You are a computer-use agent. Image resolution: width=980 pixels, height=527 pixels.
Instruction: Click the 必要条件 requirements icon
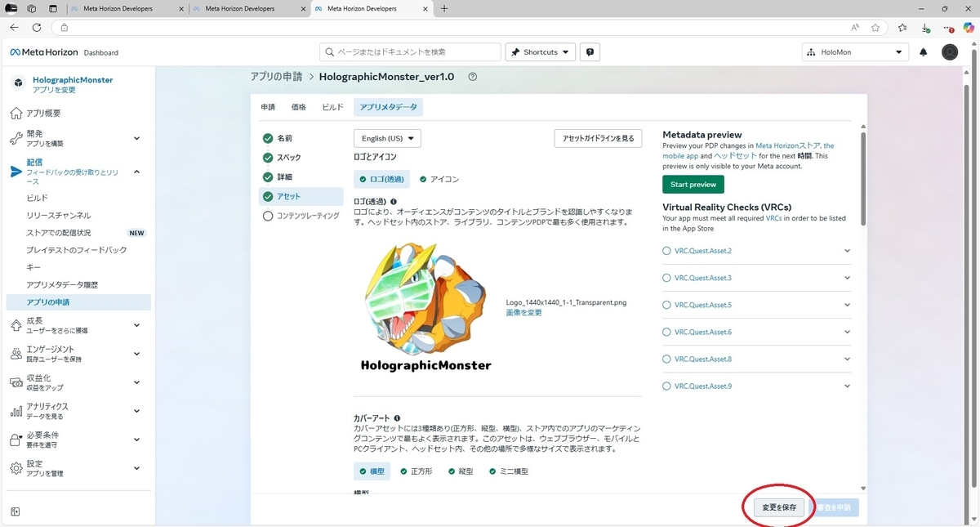click(x=16, y=440)
